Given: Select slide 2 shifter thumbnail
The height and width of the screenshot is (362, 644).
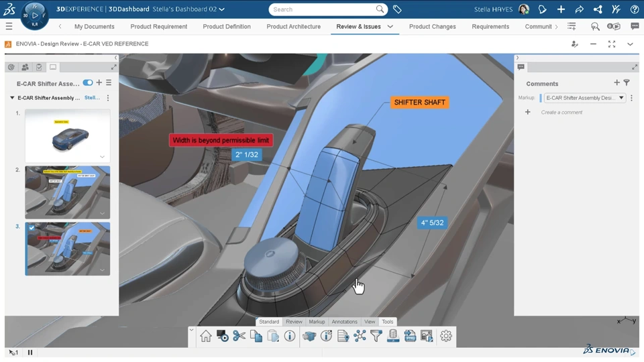Looking at the screenshot, I should click(x=67, y=192).
